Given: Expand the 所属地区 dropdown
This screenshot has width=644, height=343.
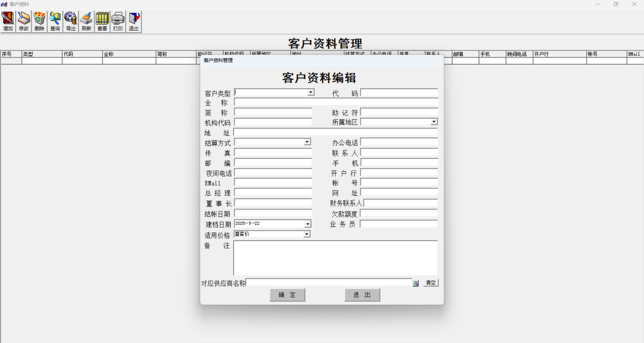Looking at the screenshot, I should [x=434, y=122].
